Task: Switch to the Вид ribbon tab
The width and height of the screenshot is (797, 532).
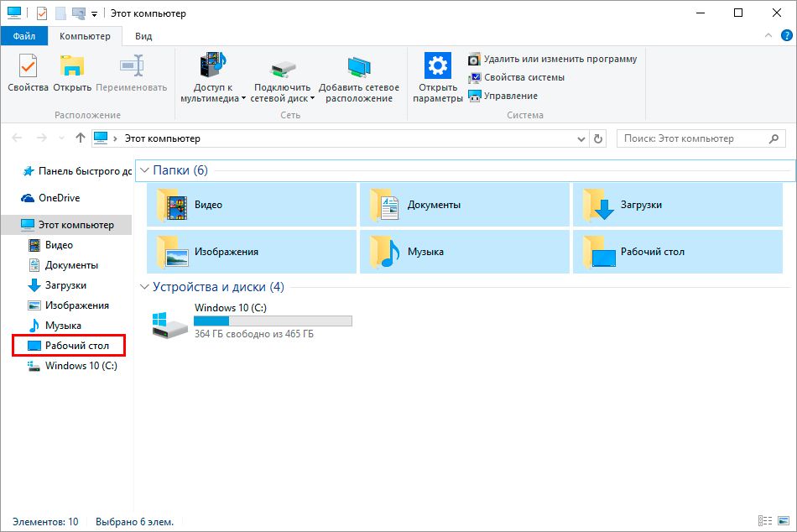Action: [x=143, y=36]
